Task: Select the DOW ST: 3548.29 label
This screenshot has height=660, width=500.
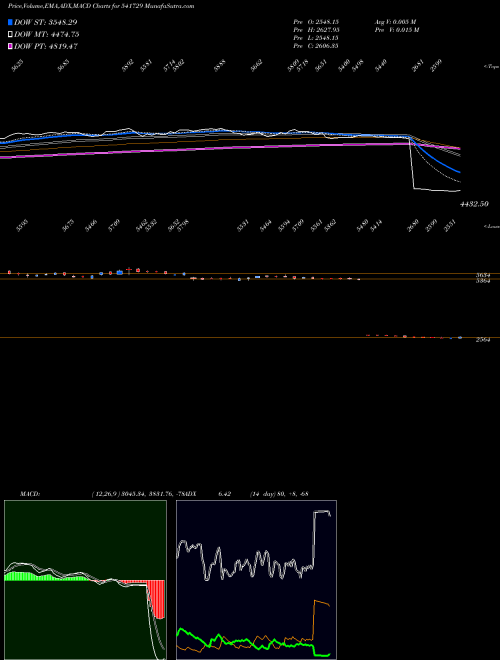Action: [x=45, y=22]
